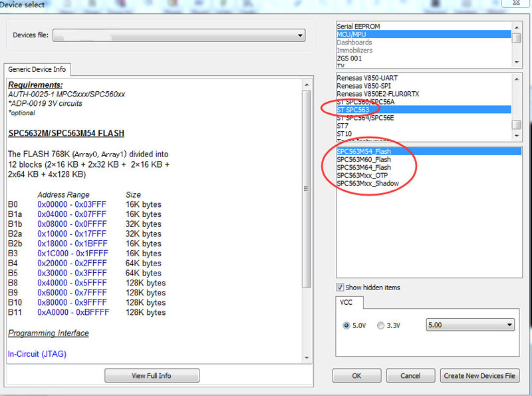Click Create New Devices File button

click(x=479, y=375)
